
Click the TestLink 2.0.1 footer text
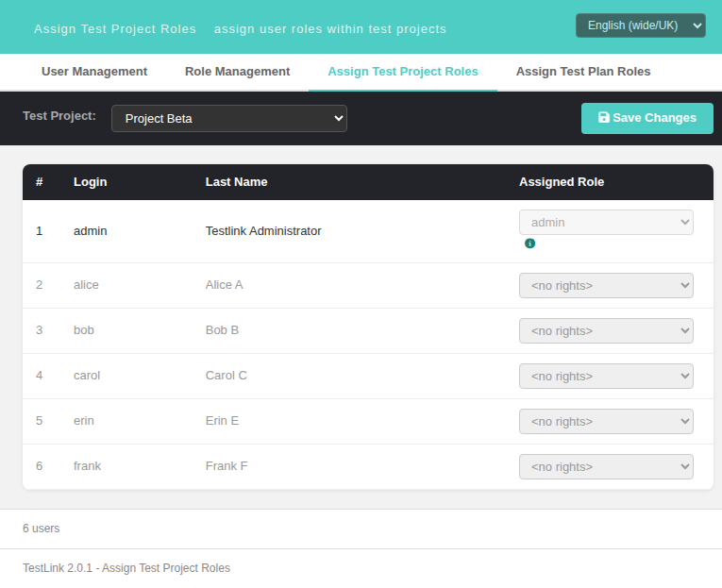pos(126,568)
